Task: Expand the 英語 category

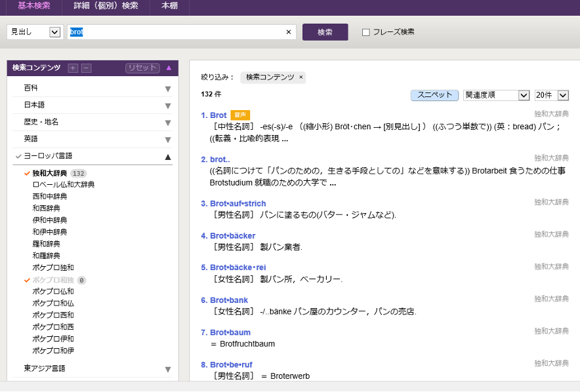Action: (x=168, y=140)
